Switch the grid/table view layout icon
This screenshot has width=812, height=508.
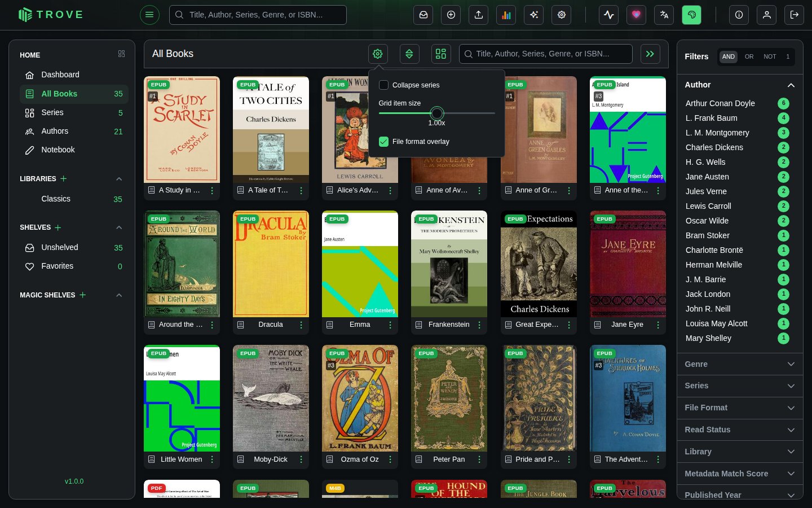point(441,54)
